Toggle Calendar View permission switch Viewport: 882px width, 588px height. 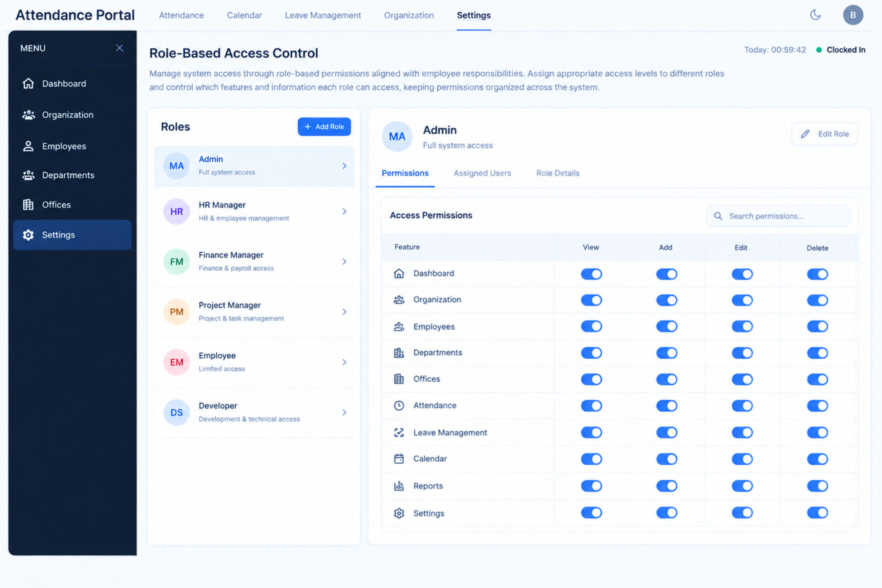coord(591,459)
